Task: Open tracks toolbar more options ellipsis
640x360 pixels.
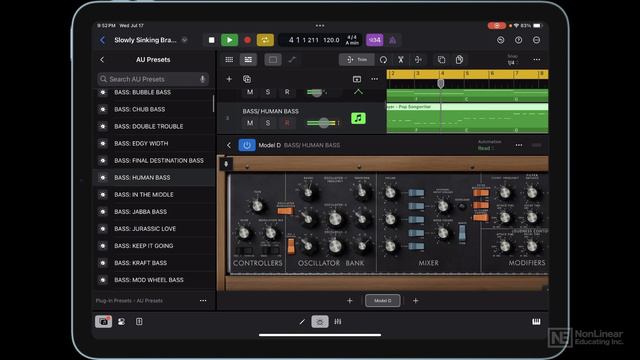Action: [536, 60]
